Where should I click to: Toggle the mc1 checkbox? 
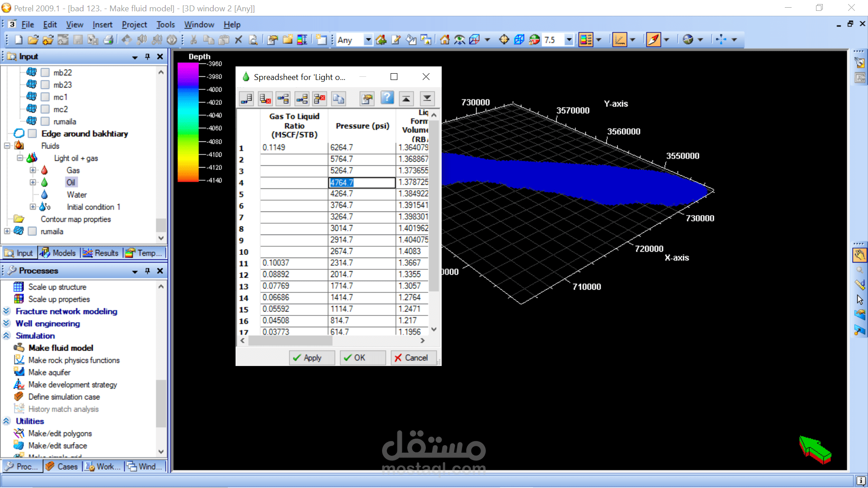(45, 97)
